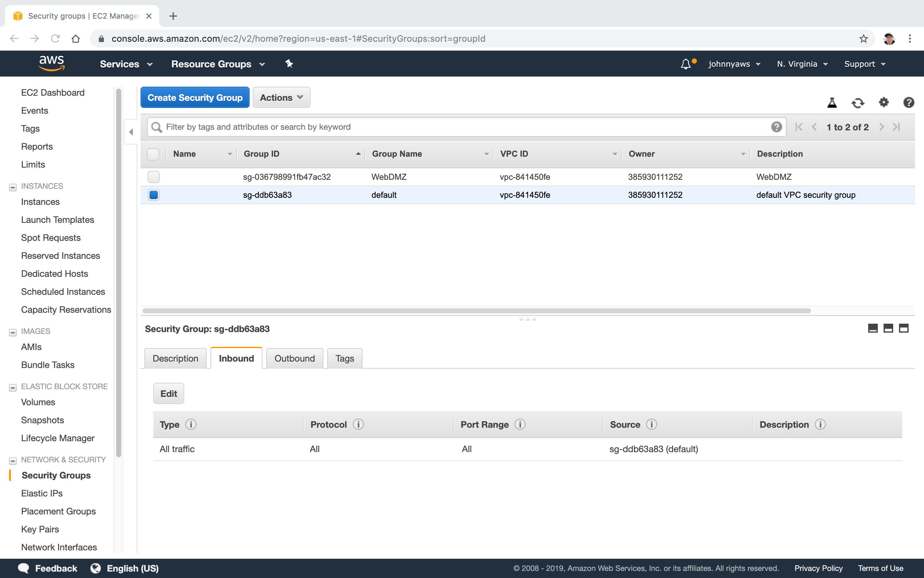Switch to the Inbound tab
Image resolution: width=924 pixels, height=578 pixels.
[236, 358]
